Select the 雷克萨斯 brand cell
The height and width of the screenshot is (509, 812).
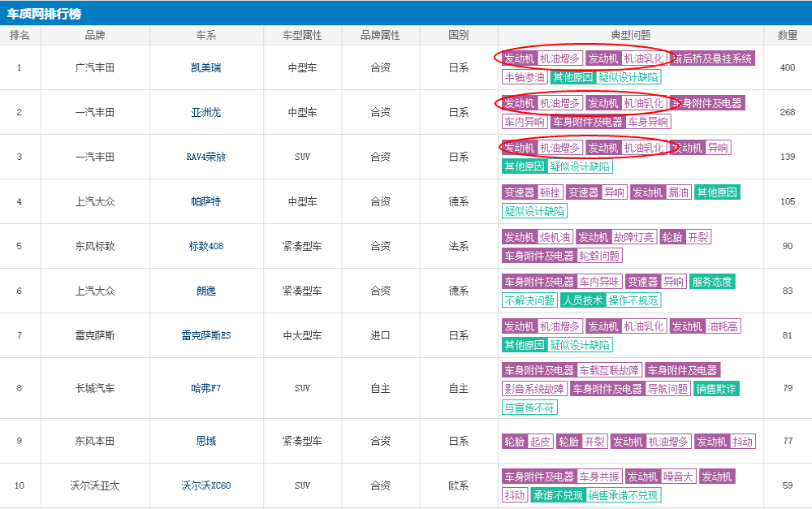tap(95, 335)
